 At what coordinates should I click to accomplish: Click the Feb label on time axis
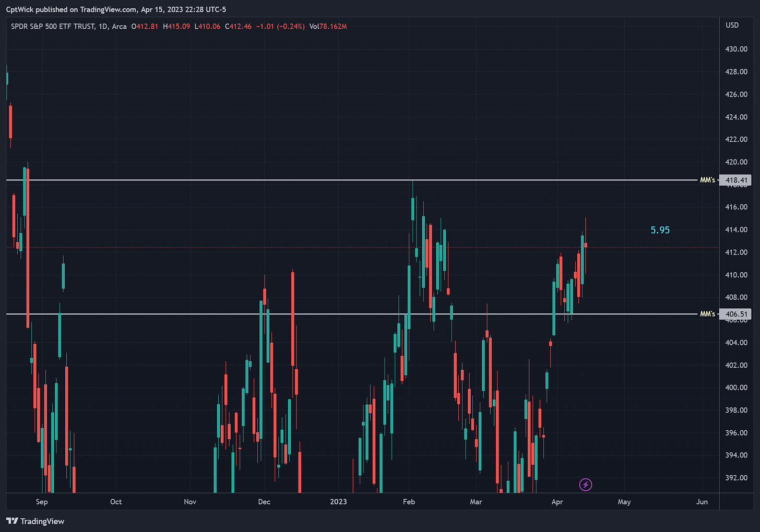tap(409, 502)
